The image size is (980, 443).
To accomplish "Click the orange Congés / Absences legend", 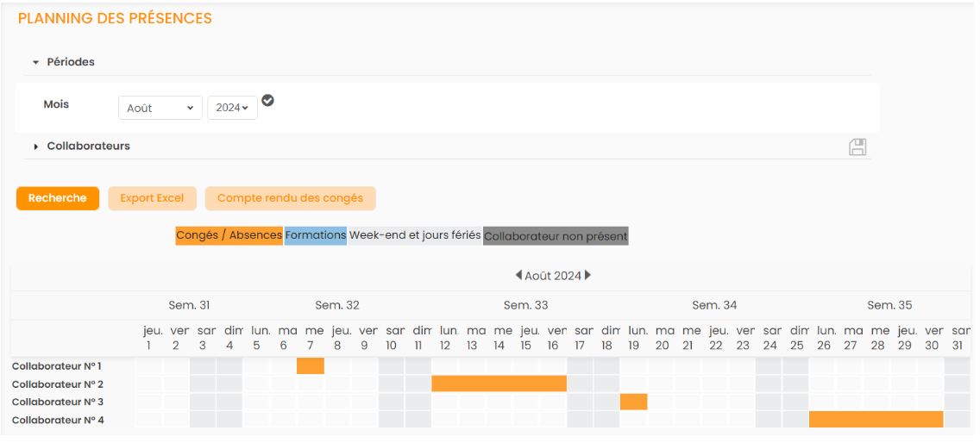I will [229, 235].
